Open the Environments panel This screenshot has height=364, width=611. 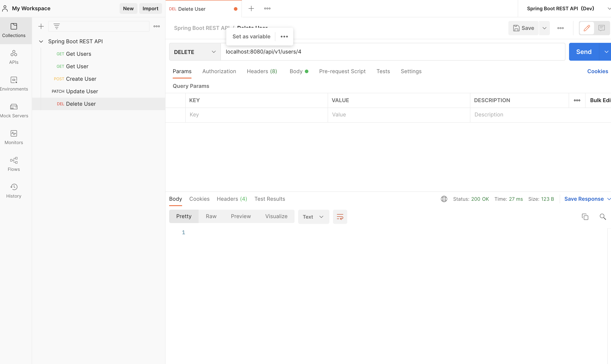click(14, 84)
